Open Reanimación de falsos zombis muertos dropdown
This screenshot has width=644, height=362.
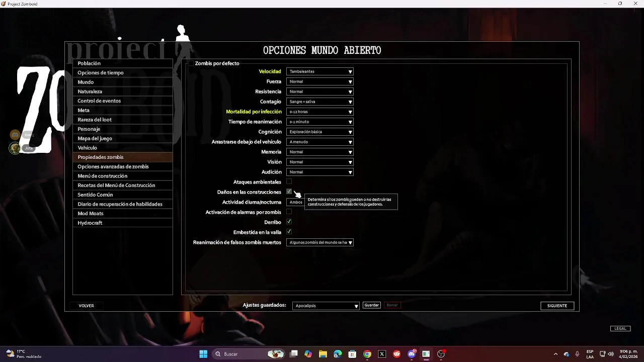[x=320, y=242]
